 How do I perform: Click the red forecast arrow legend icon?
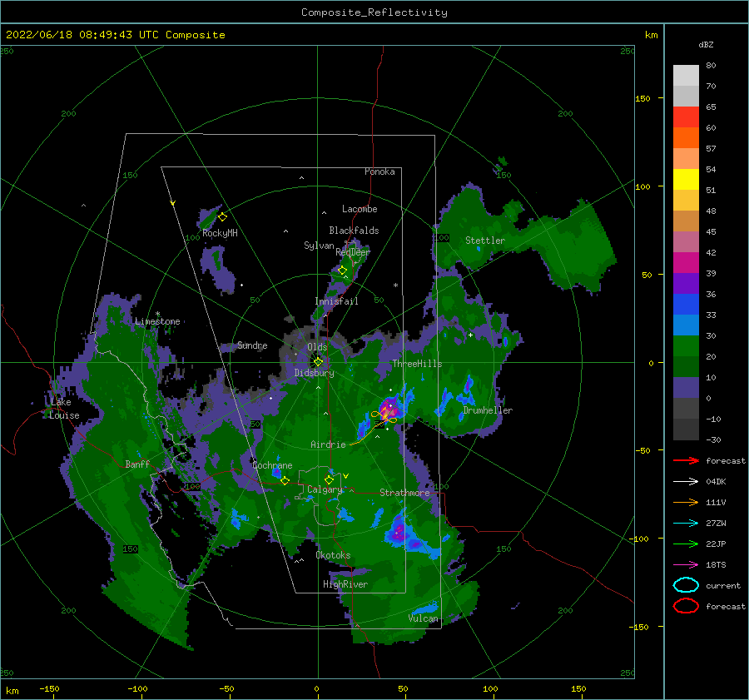[686, 460]
